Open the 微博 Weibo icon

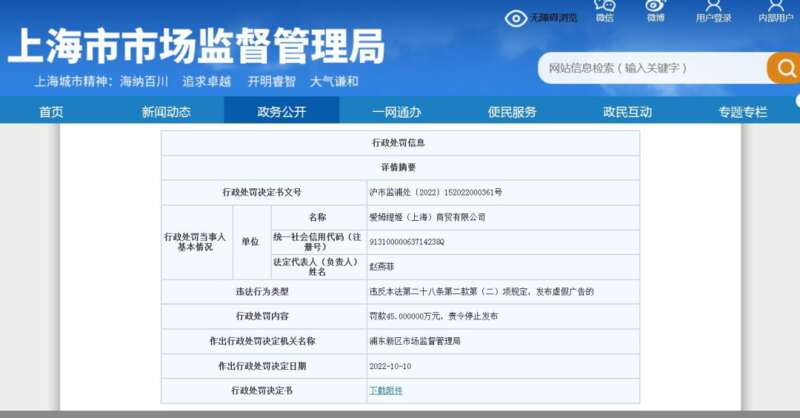tap(656, 6)
